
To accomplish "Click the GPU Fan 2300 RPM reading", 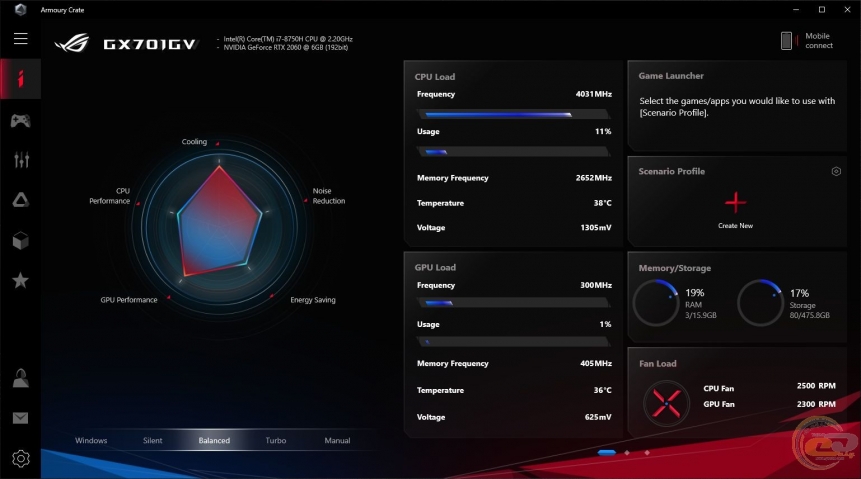I will (x=816, y=404).
